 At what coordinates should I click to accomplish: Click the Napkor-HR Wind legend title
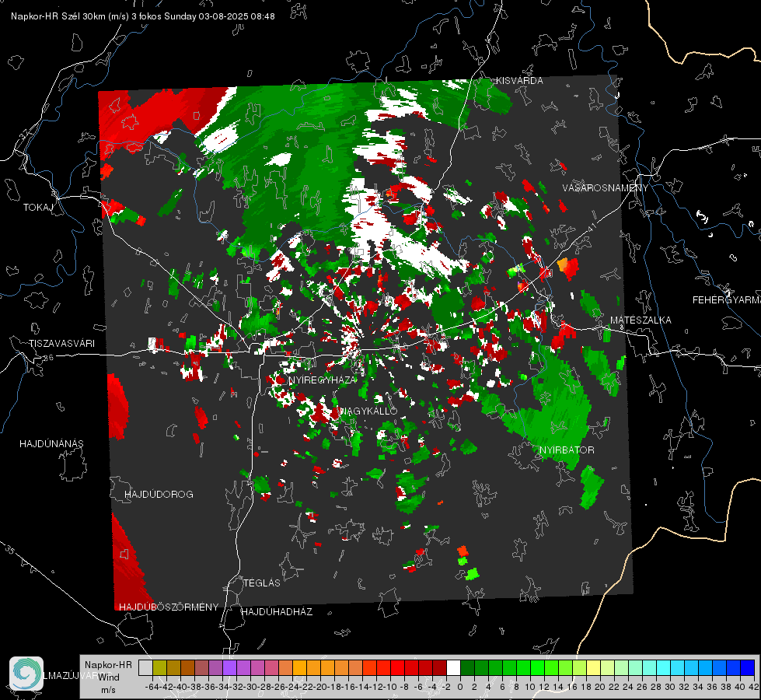click(108, 671)
